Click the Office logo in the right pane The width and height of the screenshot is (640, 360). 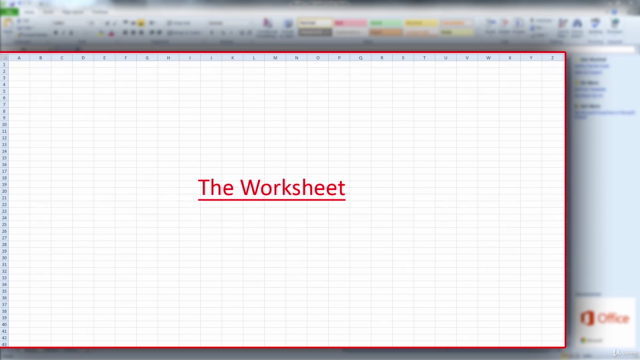(x=605, y=318)
